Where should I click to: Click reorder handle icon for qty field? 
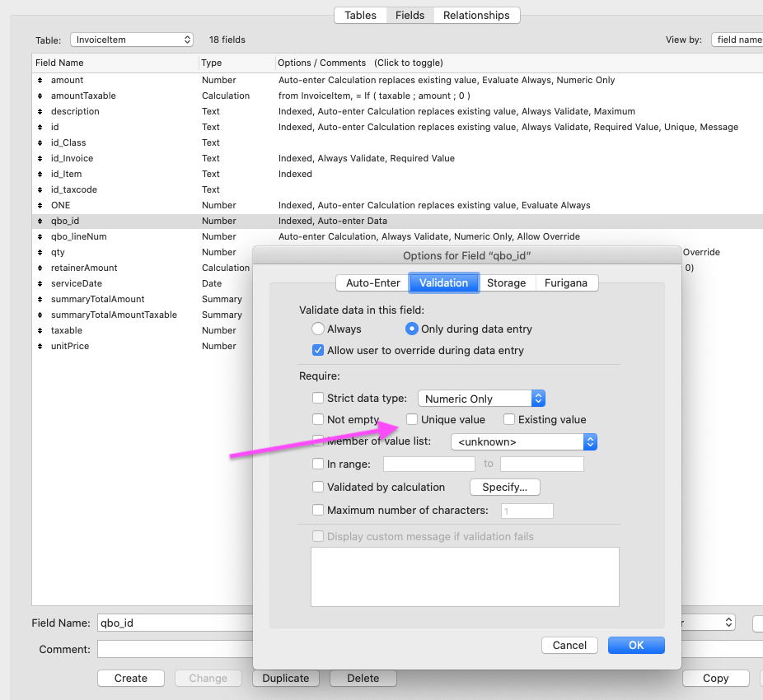pyautogui.click(x=40, y=252)
